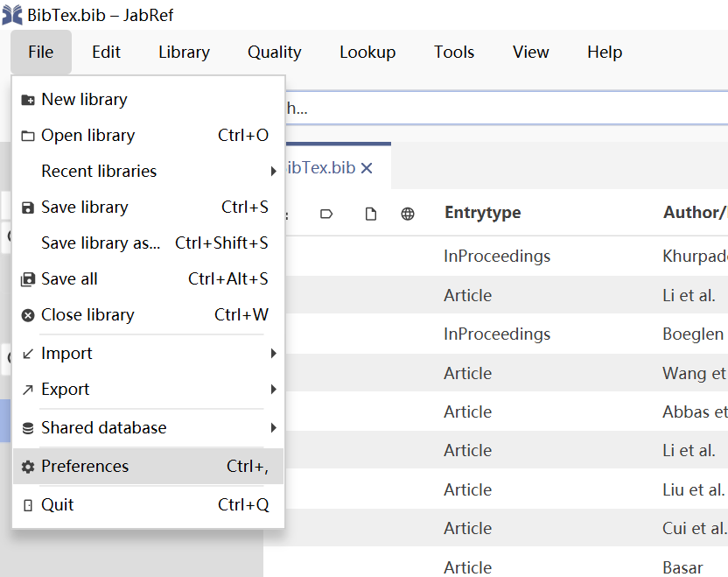Open the Quality menu
Screen dimensions: 728x577
point(274,53)
